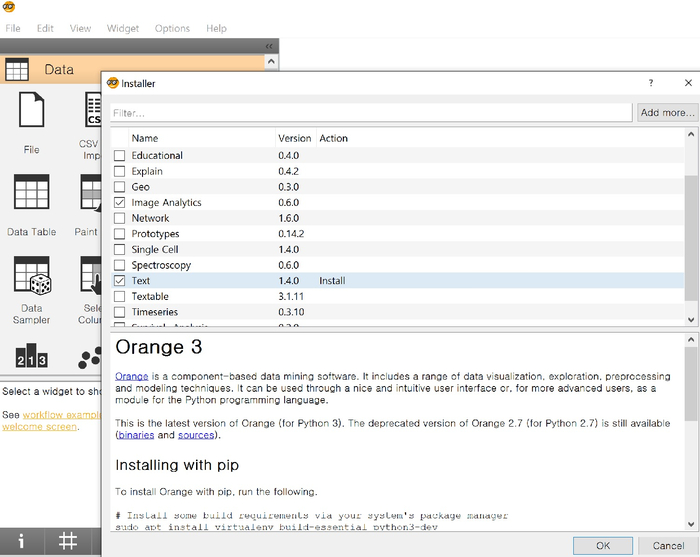Click the info icon in bottom toolbar
The height and width of the screenshot is (557, 700).
click(21, 541)
